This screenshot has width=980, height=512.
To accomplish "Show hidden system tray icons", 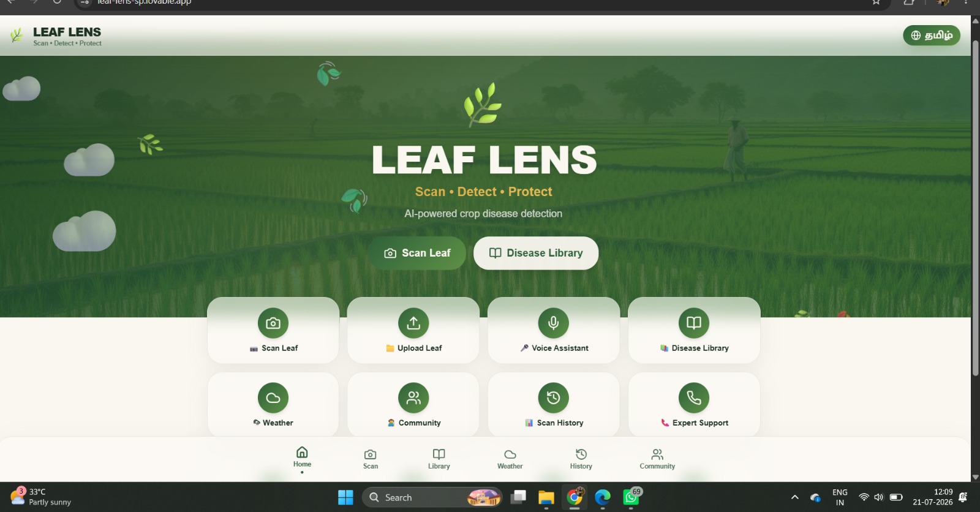I will [x=795, y=497].
